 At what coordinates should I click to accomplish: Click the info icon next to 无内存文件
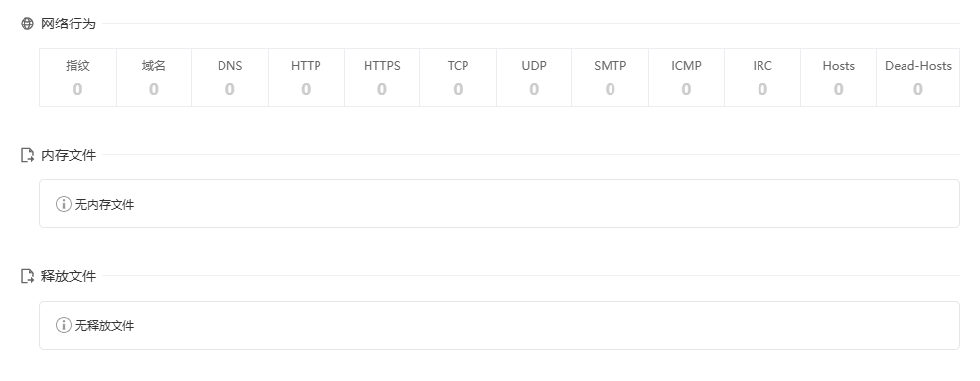[63, 204]
